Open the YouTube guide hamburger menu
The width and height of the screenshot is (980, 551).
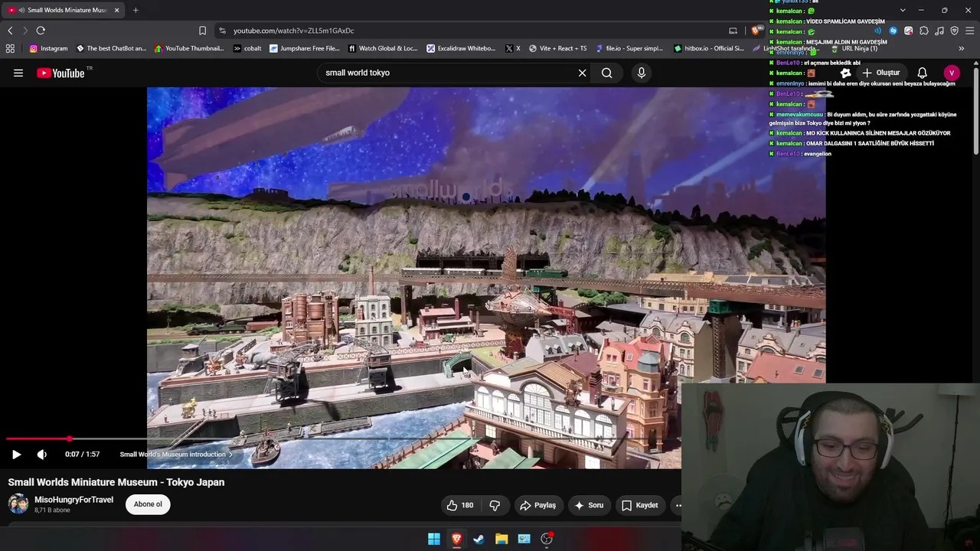(x=18, y=73)
